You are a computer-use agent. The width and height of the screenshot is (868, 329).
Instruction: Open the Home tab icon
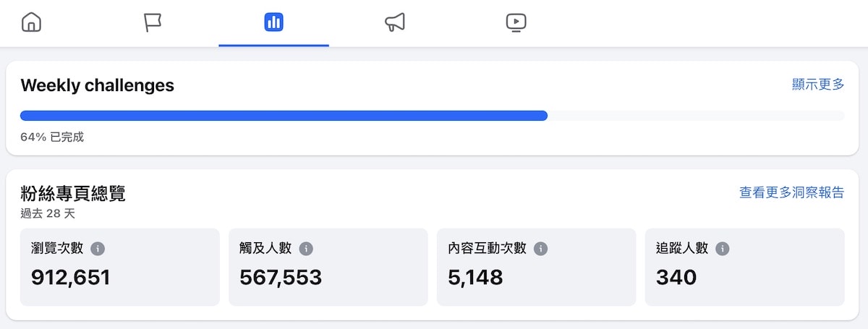click(x=32, y=22)
